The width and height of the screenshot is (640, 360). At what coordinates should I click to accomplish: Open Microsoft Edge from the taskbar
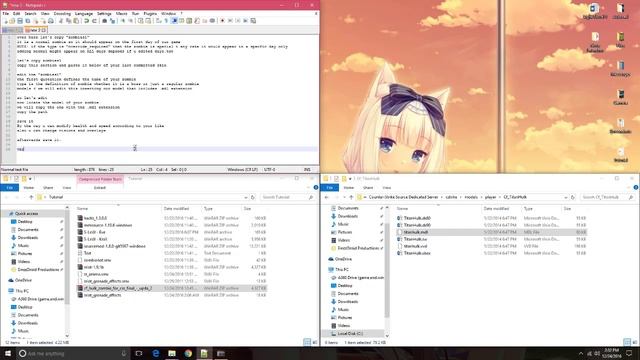click(x=156, y=353)
